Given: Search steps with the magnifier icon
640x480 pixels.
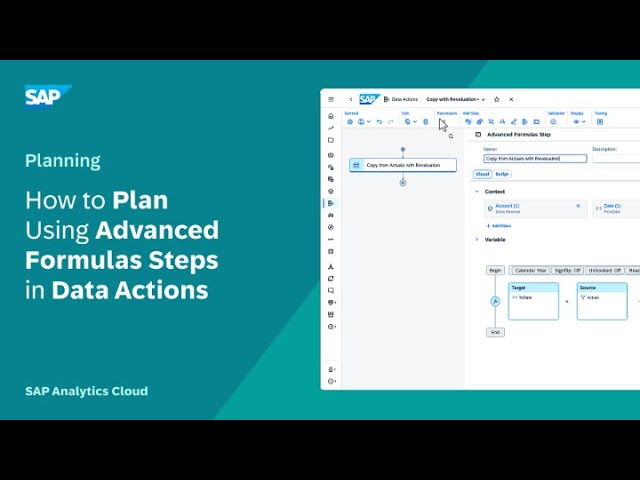Looking at the screenshot, I should click(x=451, y=136).
